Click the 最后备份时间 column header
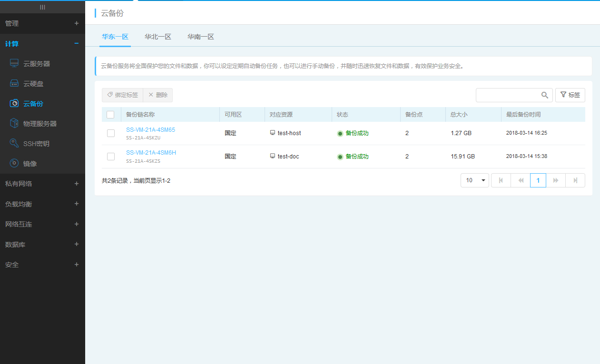This screenshot has width=600, height=364. [523, 115]
